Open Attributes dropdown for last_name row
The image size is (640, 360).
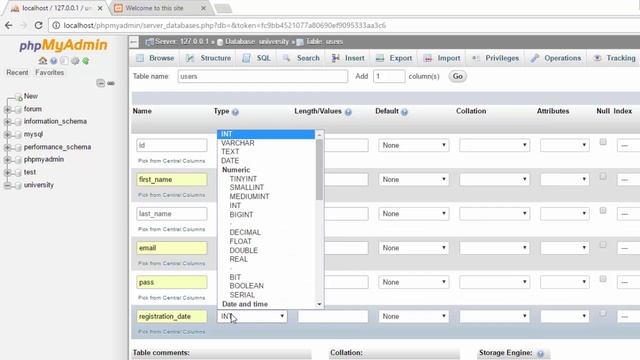click(x=564, y=214)
